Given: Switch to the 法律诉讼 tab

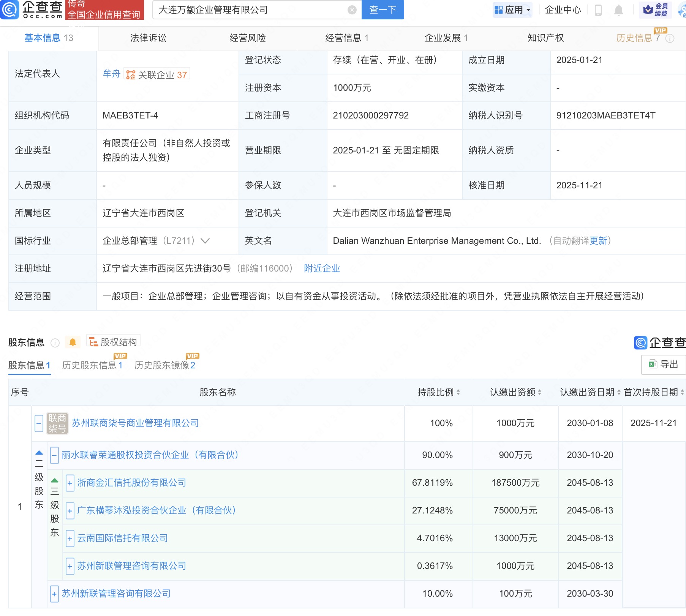Looking at the screenshot, I should tap(148, 38).
